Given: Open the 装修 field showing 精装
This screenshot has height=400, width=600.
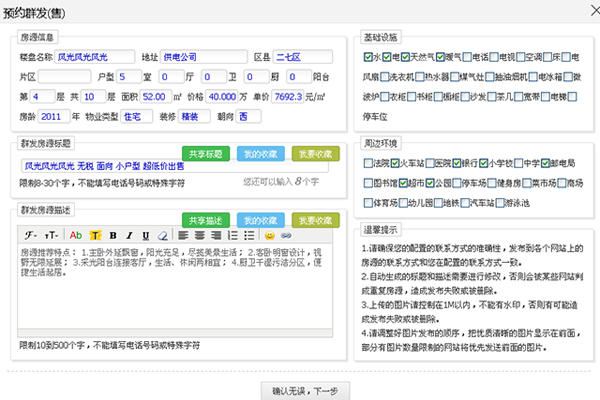Looking at the screenshot, I should point(194,116).
